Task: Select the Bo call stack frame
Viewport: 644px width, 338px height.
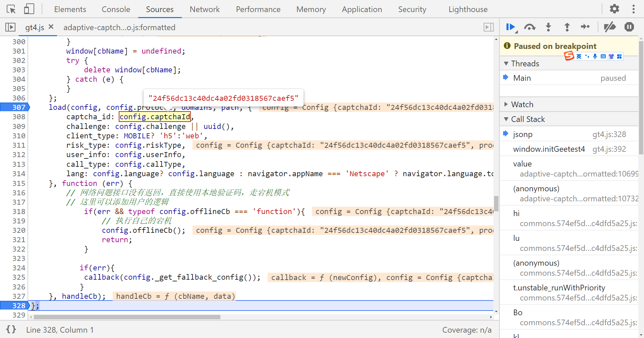Action: 569,317
